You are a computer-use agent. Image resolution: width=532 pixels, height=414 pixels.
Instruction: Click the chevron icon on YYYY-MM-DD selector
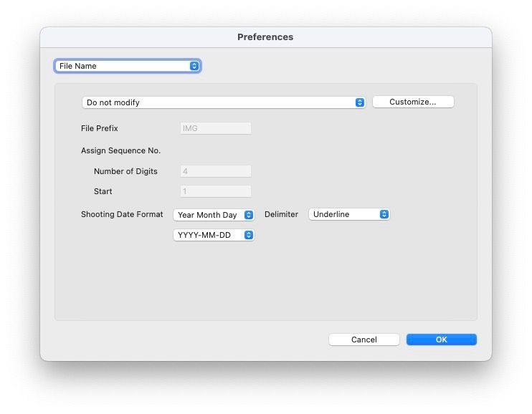point(249,235)
